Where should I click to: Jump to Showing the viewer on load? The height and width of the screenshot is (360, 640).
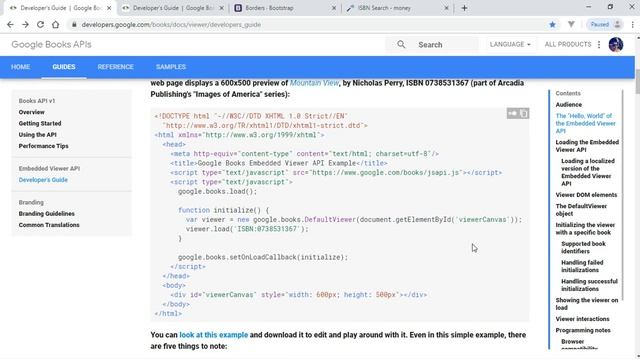coord(587,304)
